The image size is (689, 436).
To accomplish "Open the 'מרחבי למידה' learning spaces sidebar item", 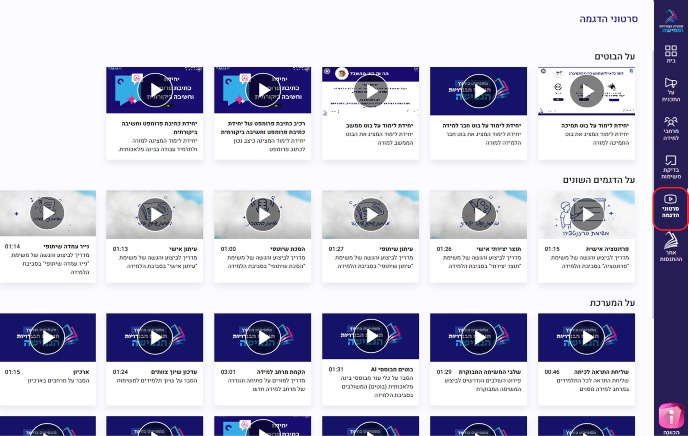I will tap(671, 128).
